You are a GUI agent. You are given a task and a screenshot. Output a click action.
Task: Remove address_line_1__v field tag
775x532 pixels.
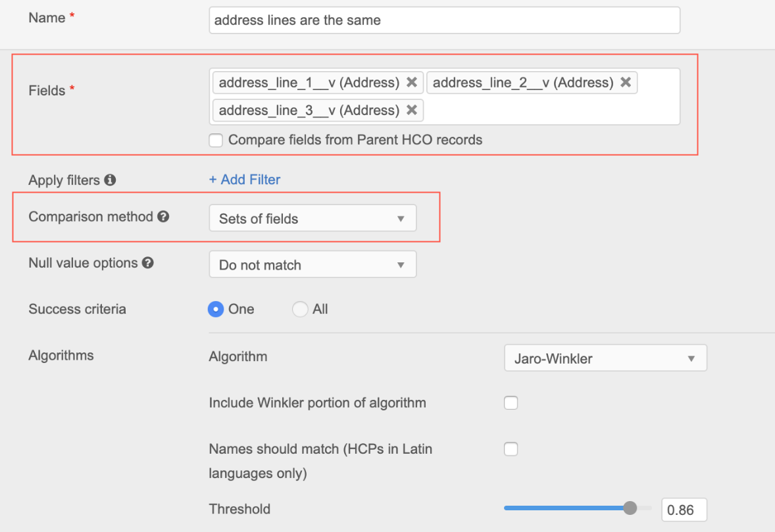click(x=412, y=82)
